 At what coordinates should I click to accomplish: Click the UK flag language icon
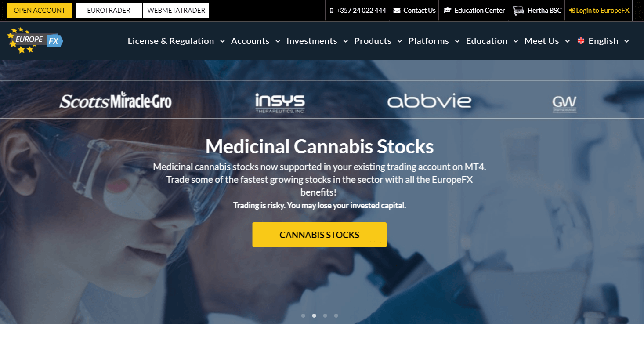[581, 41]
